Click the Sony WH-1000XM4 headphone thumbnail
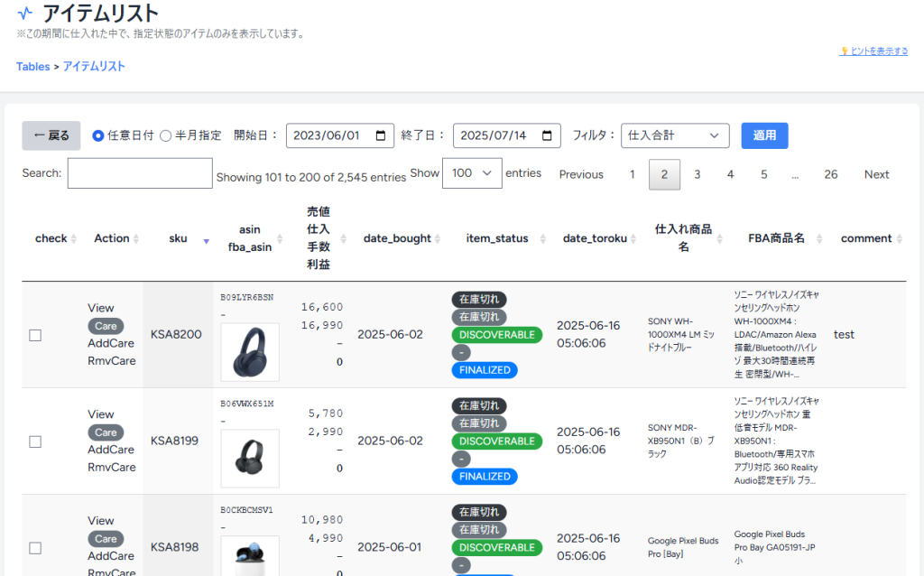924x576 pixels. pos(250,352)
